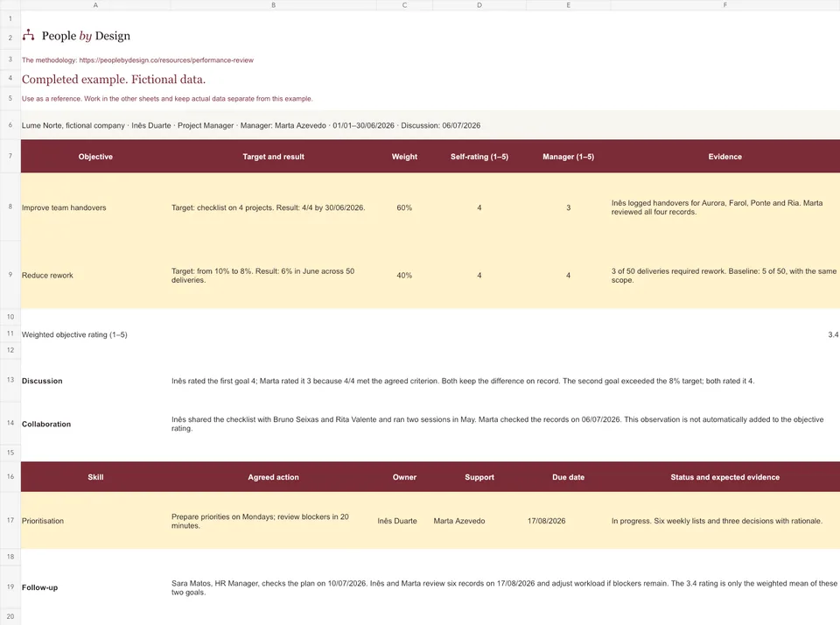Select row 7 header number
The image size is (840, 625).
[10, 156]
